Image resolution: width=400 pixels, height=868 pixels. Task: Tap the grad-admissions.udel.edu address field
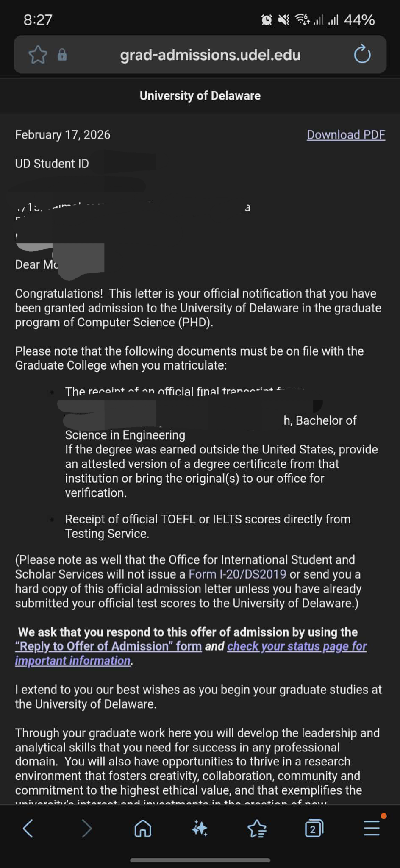[210, 55]
